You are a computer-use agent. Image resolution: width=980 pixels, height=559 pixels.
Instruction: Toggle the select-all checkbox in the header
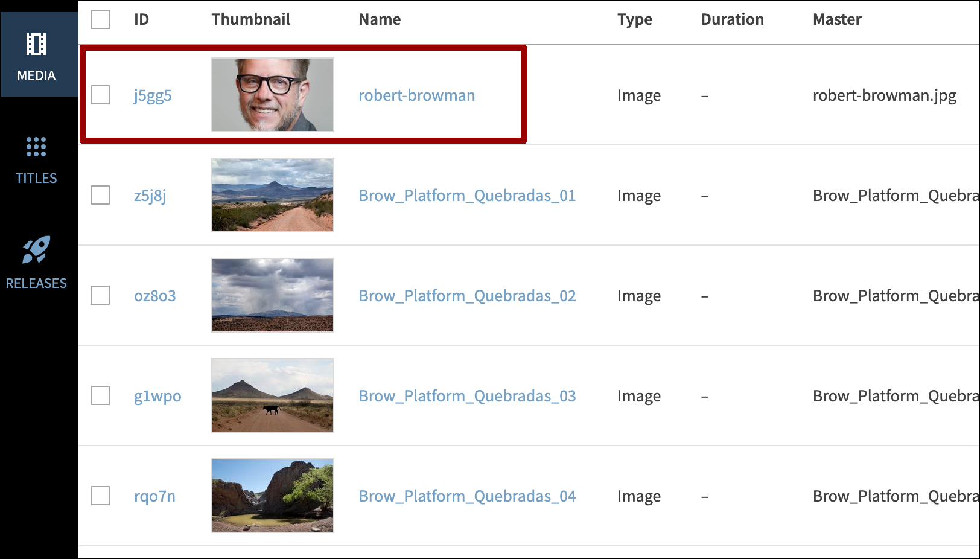(x=100, y=19)
